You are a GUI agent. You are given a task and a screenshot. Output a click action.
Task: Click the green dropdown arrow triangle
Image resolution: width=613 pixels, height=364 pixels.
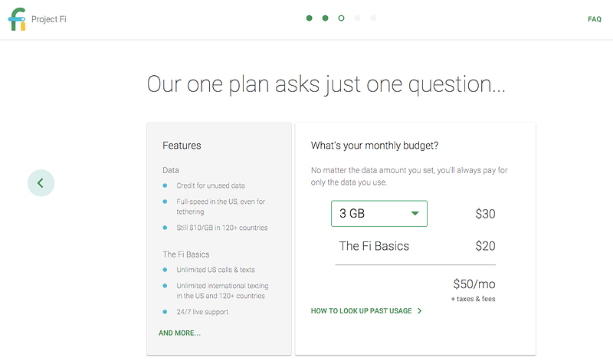click(x=415, y=214)
